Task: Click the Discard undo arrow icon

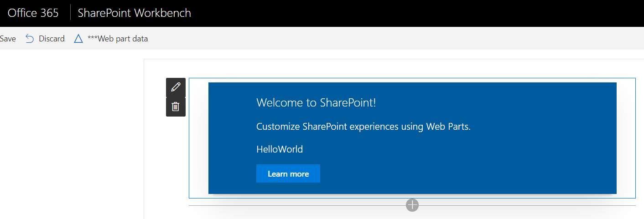Action: [30, 39]
